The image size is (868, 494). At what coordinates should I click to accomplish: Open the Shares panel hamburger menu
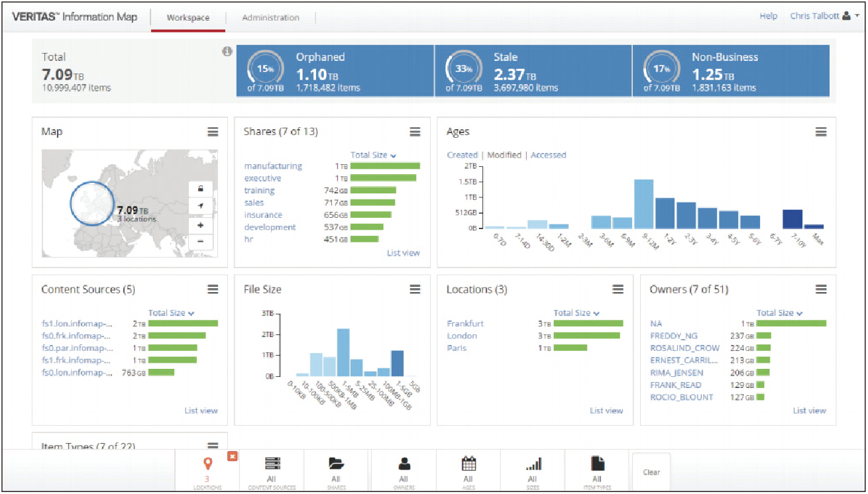tap(415, 132)
